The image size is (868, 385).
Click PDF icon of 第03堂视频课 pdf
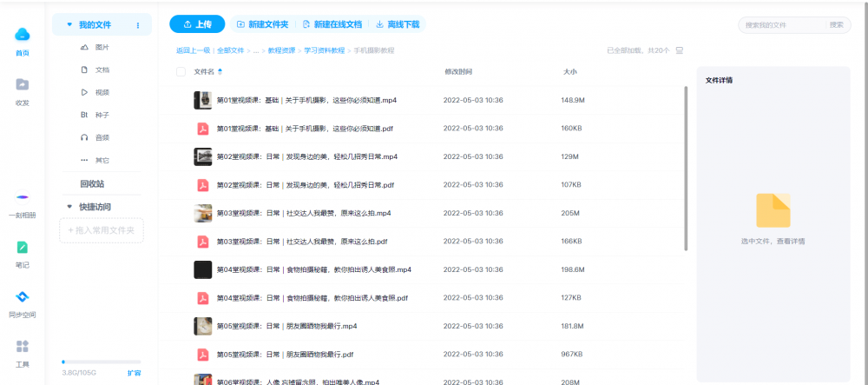203,242
